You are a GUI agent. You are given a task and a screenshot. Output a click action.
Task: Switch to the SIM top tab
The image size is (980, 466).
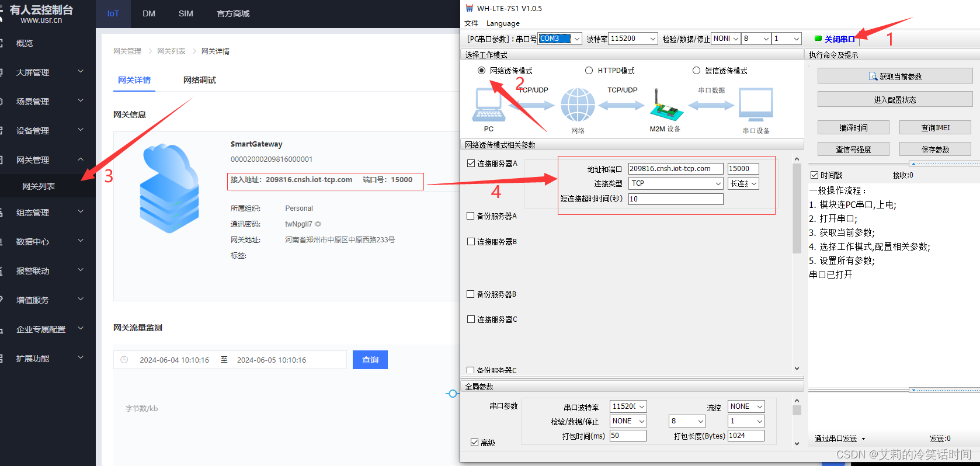click(186, 13)
